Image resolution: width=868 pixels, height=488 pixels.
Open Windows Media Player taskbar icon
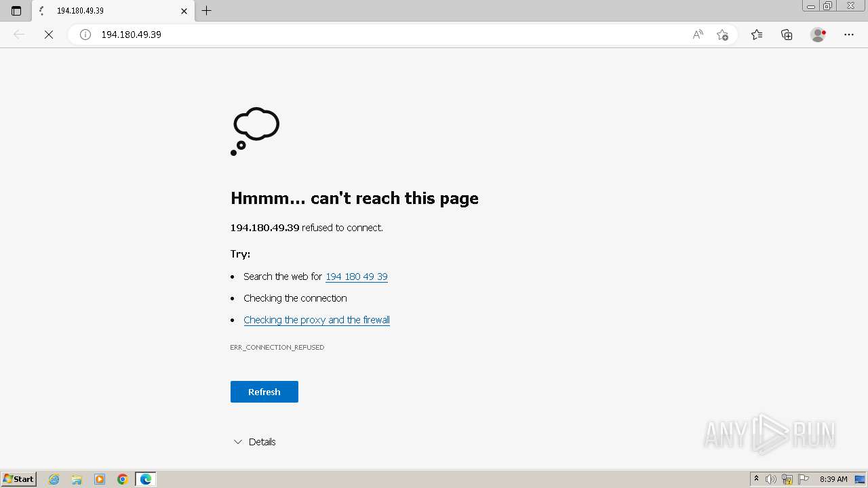point(100,479)
